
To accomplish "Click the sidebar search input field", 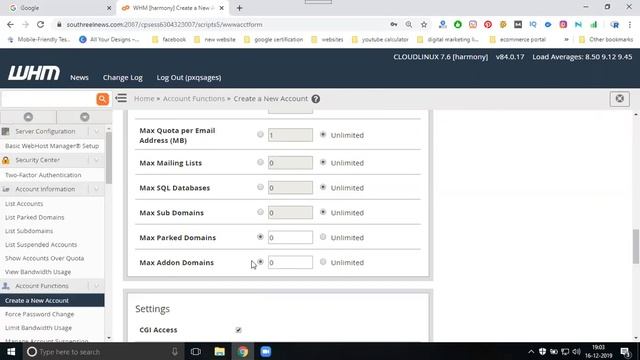I will pos(48,99).
